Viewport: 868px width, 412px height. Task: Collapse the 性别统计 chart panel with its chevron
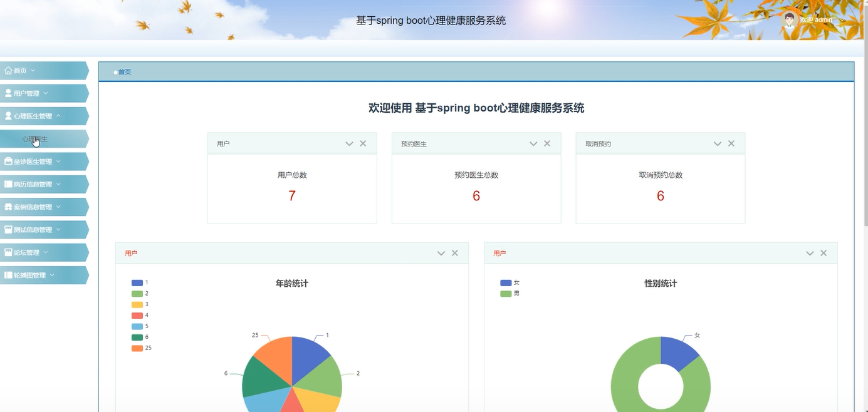click(x=810, y=254)
